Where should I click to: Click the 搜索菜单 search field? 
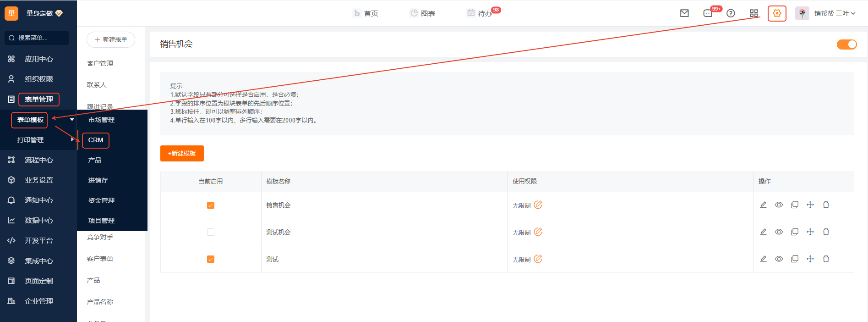[x=37, y=38]
